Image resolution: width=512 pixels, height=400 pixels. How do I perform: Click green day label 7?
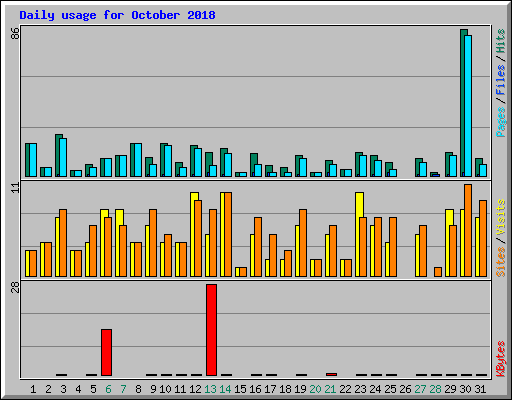123,389
